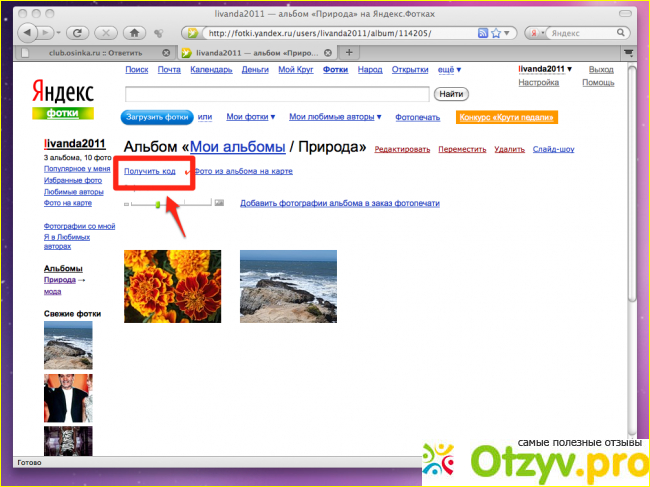The height and width of the screenshot is (487, 650).
Task: Click the 'Получить код' link
Action: 149,172
